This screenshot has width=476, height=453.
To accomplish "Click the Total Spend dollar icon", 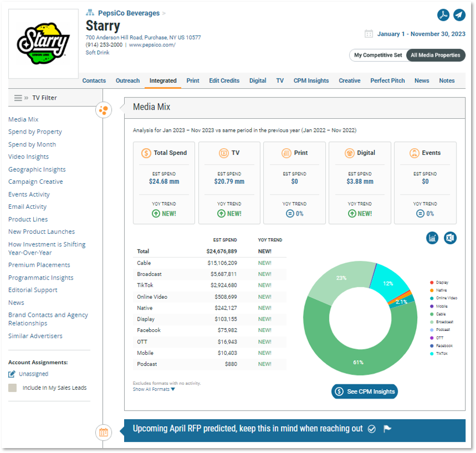I will [146, 153].
